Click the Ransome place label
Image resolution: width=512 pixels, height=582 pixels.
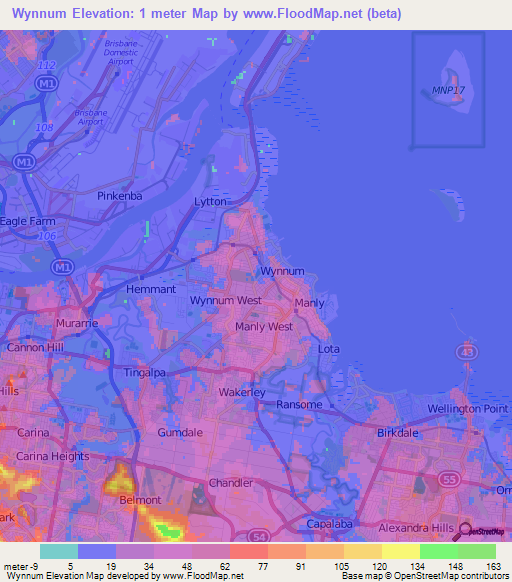[299, 405]
